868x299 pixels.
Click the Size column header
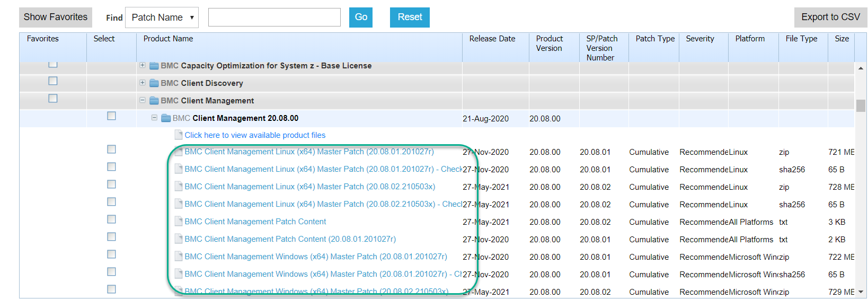(x=842, y=39)
